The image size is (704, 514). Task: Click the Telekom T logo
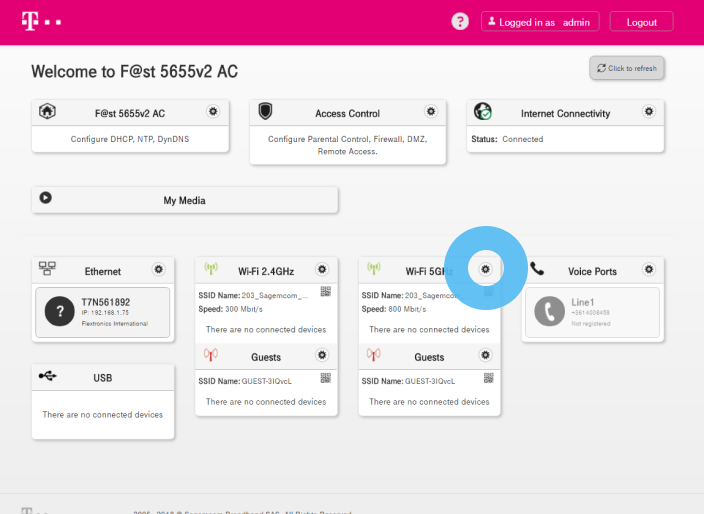click(30, 20)
